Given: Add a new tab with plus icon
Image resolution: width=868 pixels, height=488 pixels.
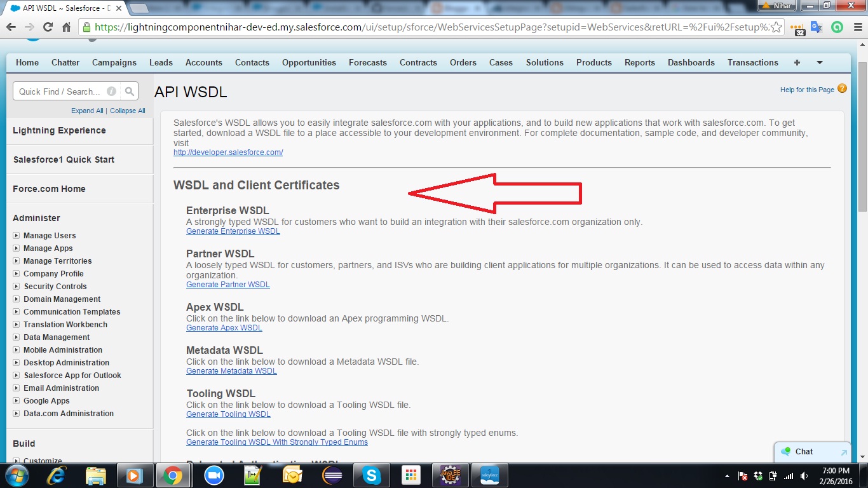Looking at the screenshot, I should [797, 62].
